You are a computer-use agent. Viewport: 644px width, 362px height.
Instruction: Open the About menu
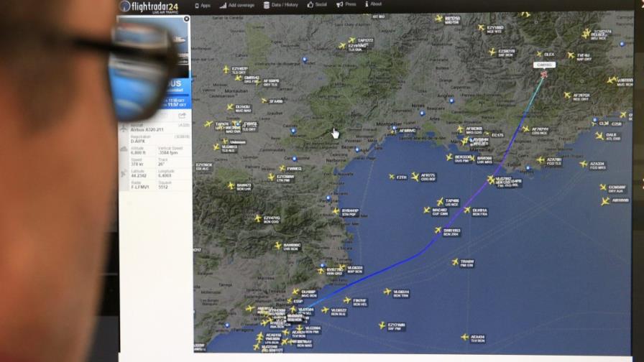(x=373, y=4)
